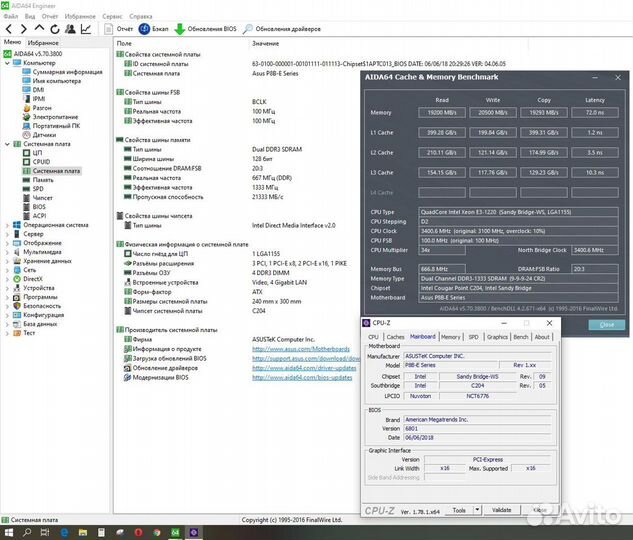Open the aida64.com bios-updates link
The height and width of the screenshot is (540, 633).
coord(302,377)
